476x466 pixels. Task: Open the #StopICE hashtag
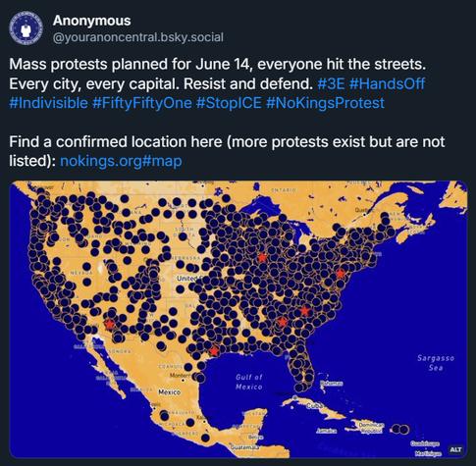tap(229, 103)
